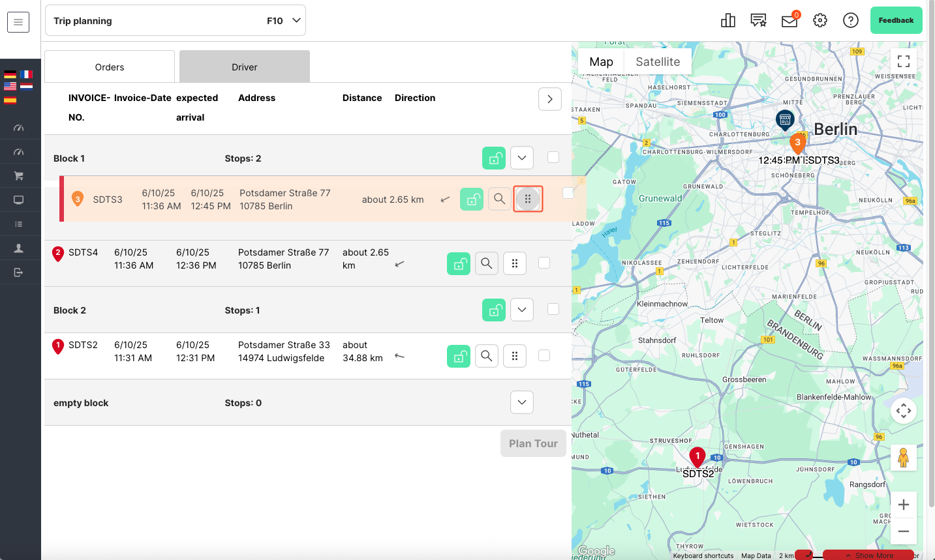
Task: Open map Keyboard shortcuts
Action: [x=703, y=556]
